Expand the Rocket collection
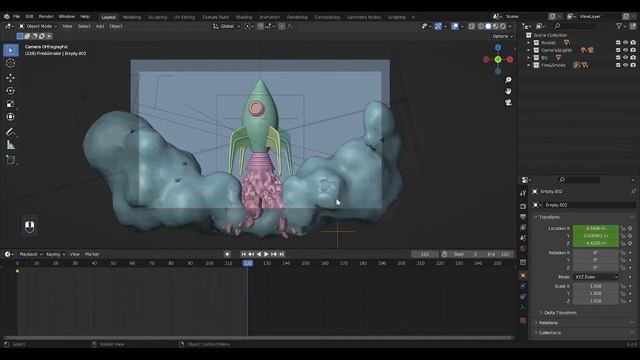Image resolution: width=640 pixels, height=360 pixels. point(529,42)
